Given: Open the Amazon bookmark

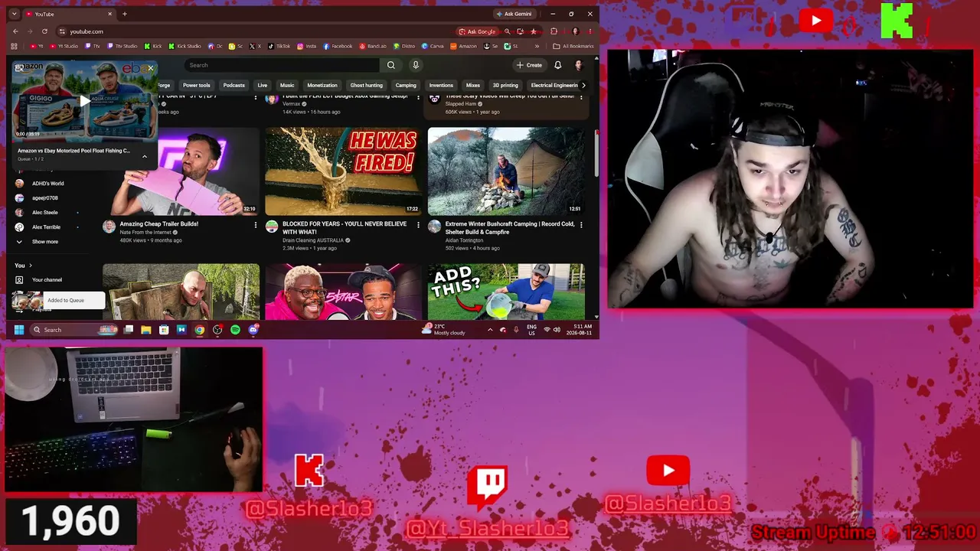Looking at the screenshot, I should coord(463,46).
